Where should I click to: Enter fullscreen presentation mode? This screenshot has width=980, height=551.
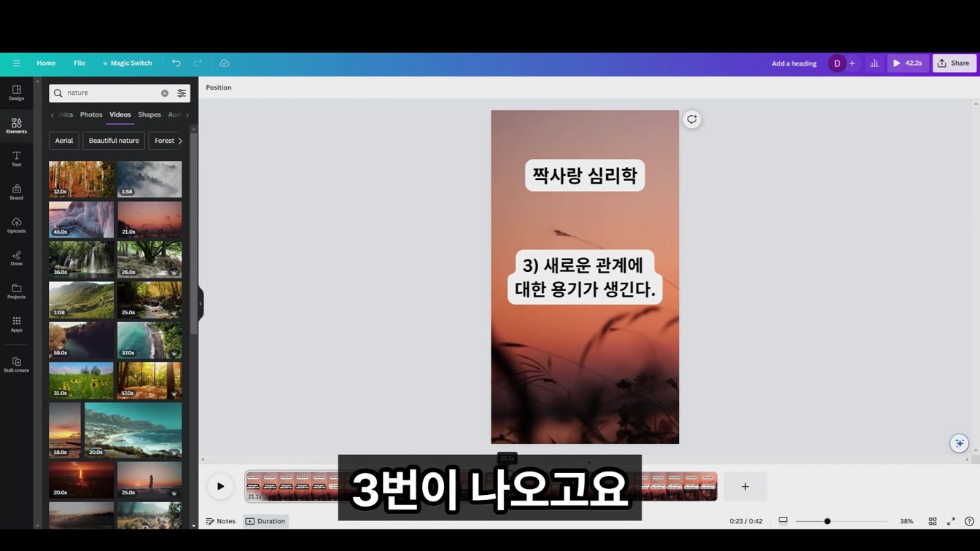pos(951,521)
